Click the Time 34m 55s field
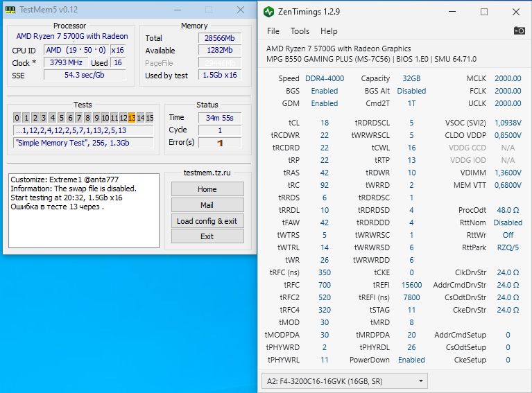This screenshot has height=393, width=532. [220, 118]
